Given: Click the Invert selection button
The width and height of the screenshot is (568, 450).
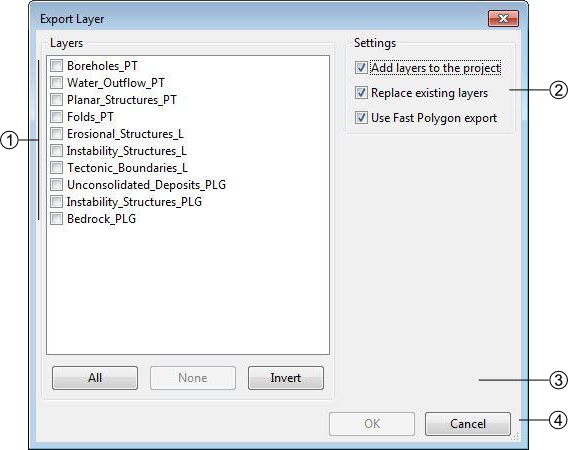Looking at the screenshot, I should pyautogui.click(x=286, y=378).
